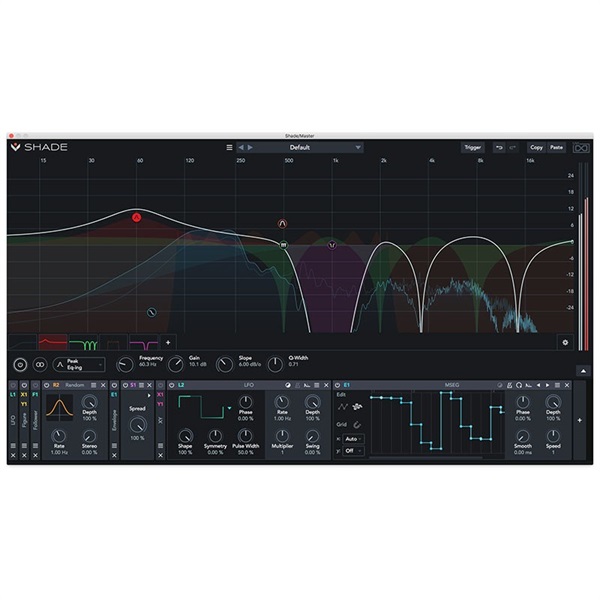Image resolution: width=600 pixels, height=600 pixels.
Task: Close the S1 Spread modulator
Action: click(150, 385)
